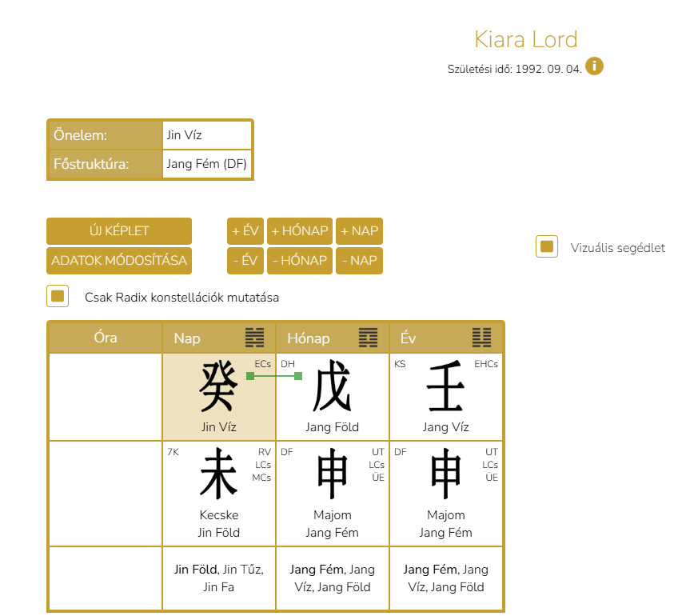Viewport: 674px width, 616px height.
Task: Click the Jin Víz day stem character
Action: [218, 387]
